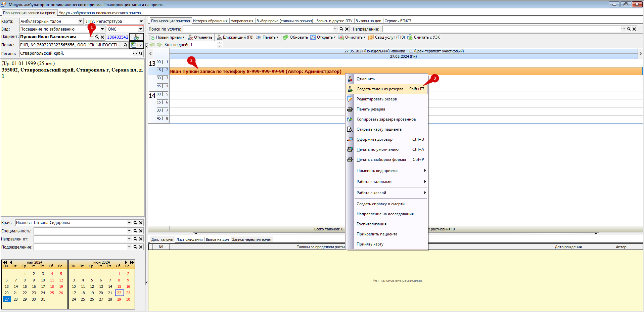Viewport: 644px width, 312px height.
Task: Go to previous month in calendar
Action: tap(11, 262)
